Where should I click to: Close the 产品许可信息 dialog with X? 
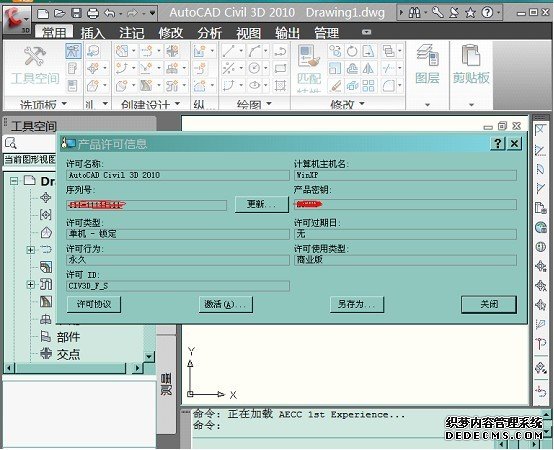514,144
